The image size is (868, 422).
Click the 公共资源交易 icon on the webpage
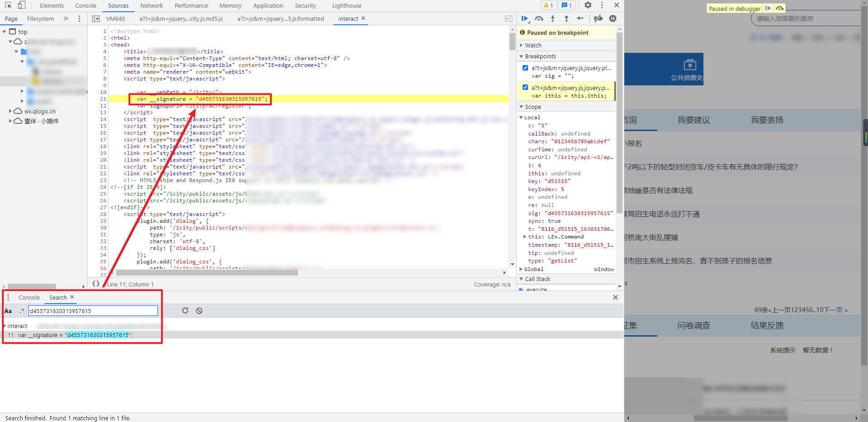point(690,65)
